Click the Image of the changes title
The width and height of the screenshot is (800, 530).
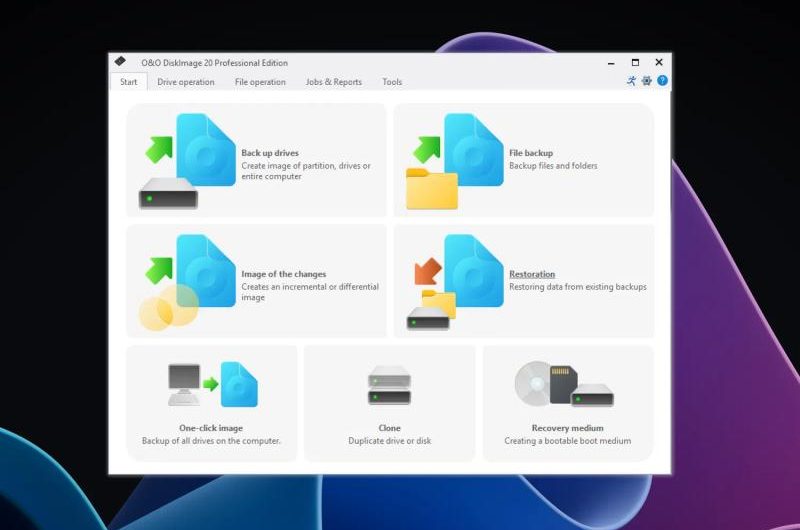(x=284, y=274)
